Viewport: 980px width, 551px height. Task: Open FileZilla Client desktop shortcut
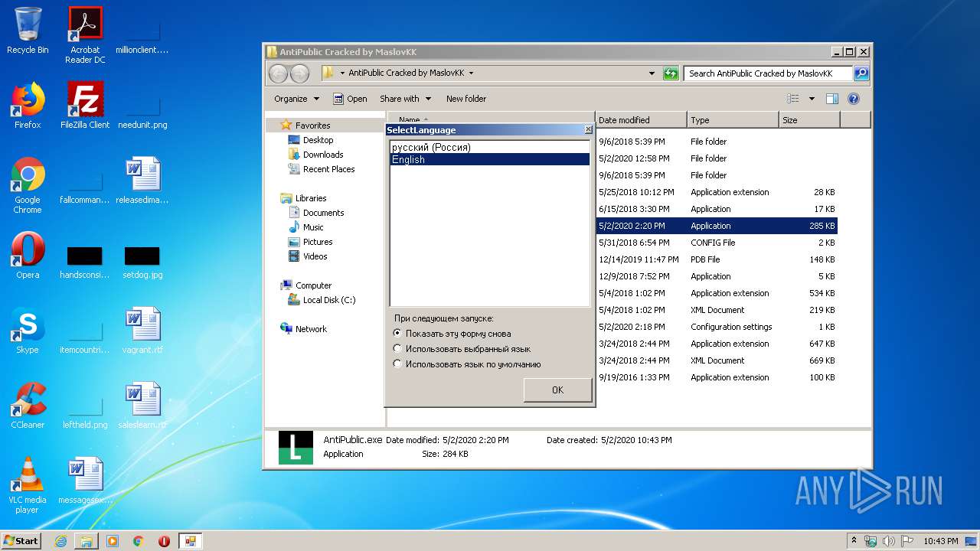(x=85, y=106)
